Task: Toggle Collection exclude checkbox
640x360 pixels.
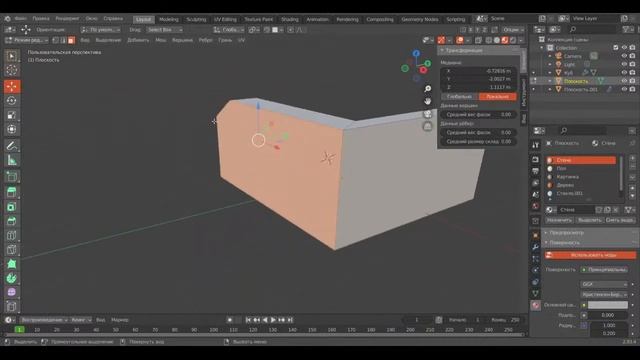Action: point(616,48)
